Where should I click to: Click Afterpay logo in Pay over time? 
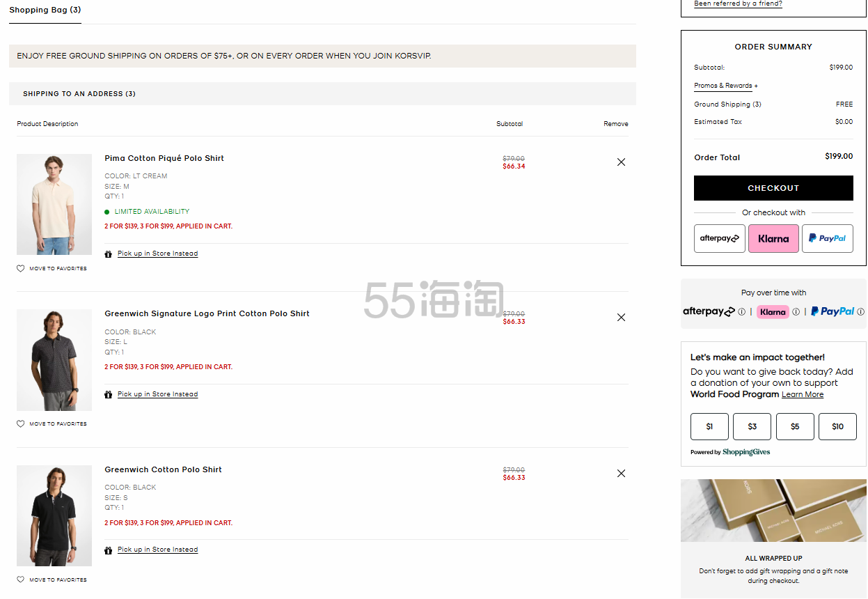709,312
